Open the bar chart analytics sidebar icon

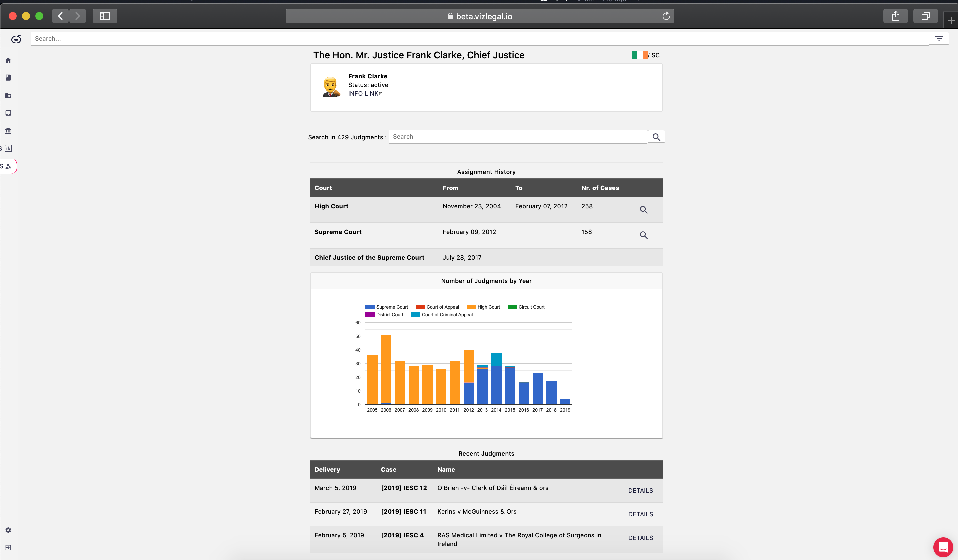pos(8,148)
